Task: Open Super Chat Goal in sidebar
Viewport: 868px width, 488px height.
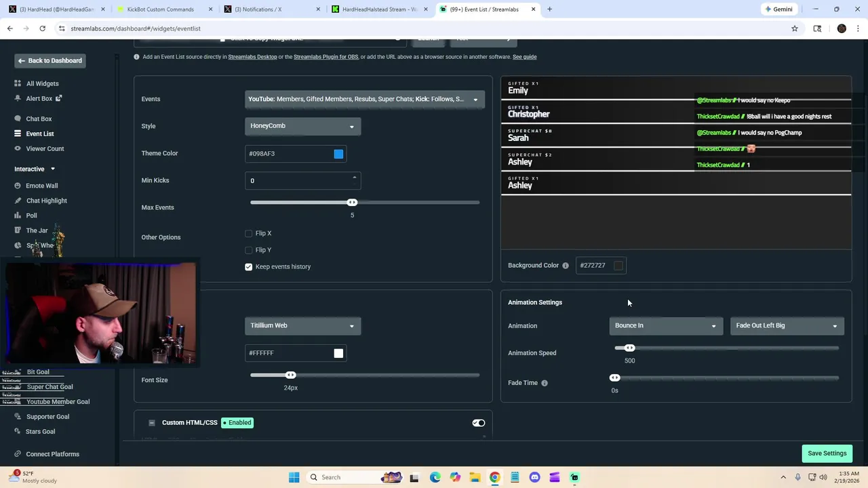Action: pyautogui.click(x=50, y=387)
